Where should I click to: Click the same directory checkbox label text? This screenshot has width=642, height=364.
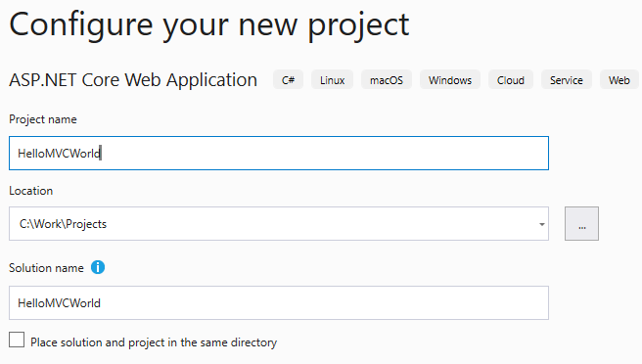[x=154, y=342]
